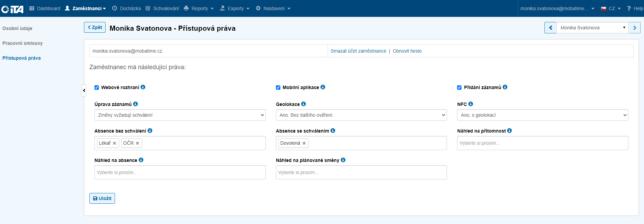The height and width of the screenshot is (224, 644).
Task: Click the CiTA logo icon
Action: [x=12, y=9]
